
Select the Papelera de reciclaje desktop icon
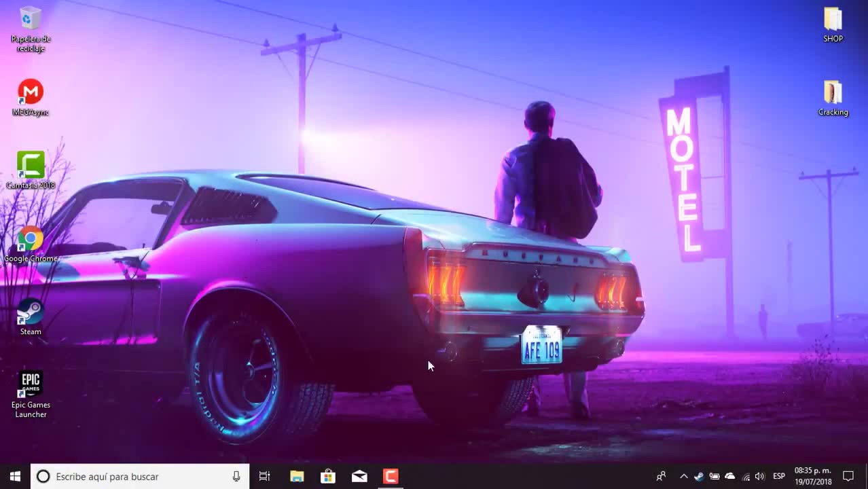31,29
